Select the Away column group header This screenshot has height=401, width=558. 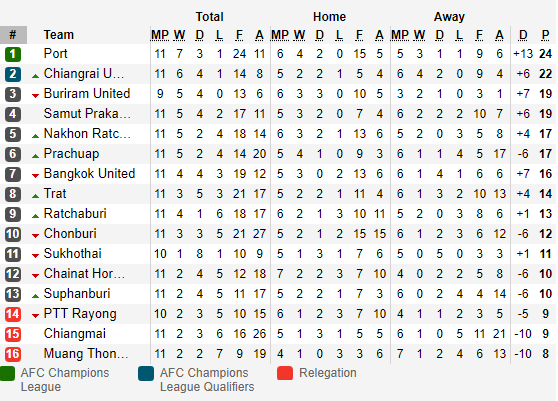click(x=449, y=17)
